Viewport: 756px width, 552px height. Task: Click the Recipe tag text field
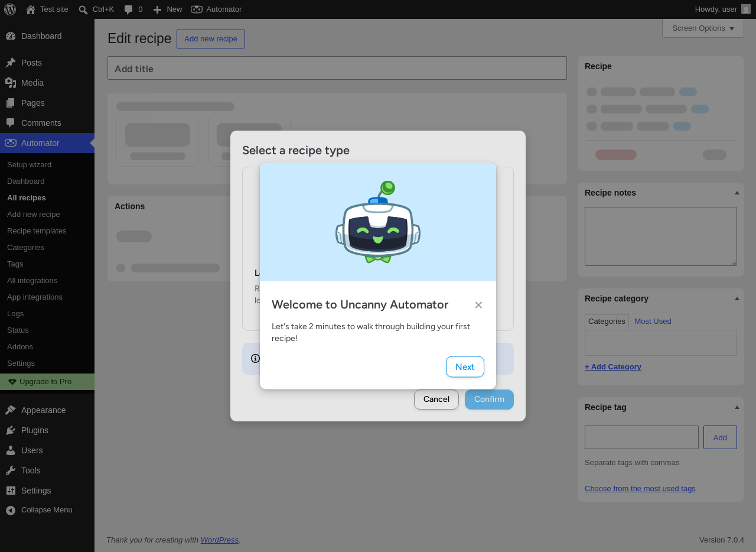click(x=641, y=437)
